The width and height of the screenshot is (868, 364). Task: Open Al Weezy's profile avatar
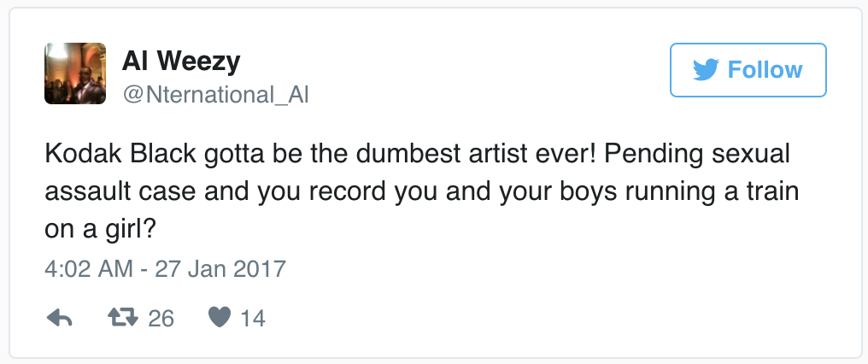(x=75, y=73)
